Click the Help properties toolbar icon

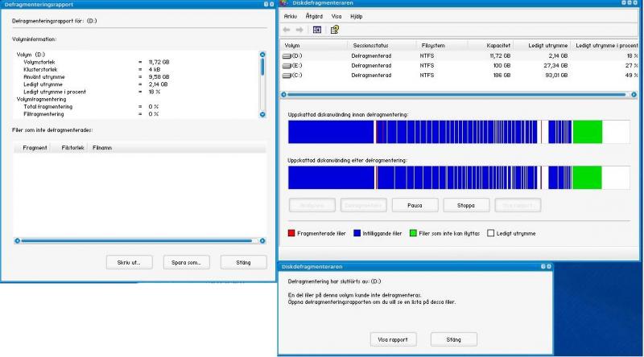click(334, 29)
